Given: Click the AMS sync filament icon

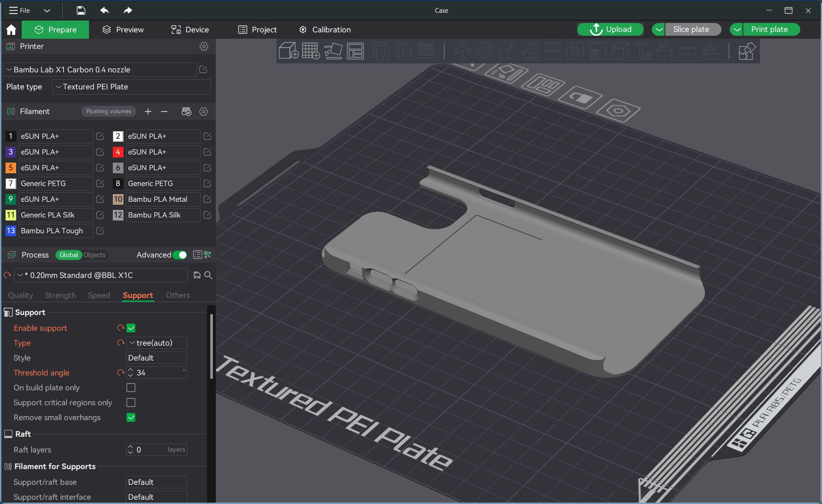Looking at the screenshot, I should (x=186, y=112).
